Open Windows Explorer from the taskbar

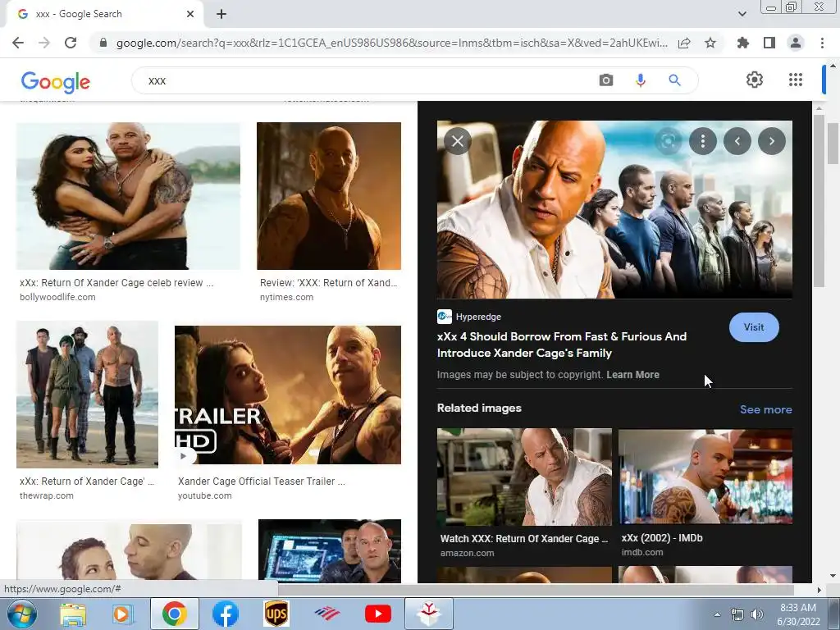pyautogui.click(x=73, y=614)
